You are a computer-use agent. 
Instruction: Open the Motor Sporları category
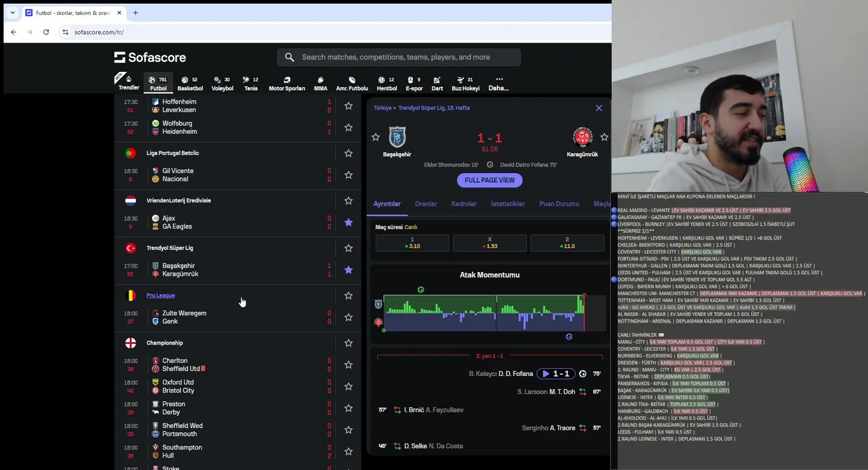[x=287, y=83]
